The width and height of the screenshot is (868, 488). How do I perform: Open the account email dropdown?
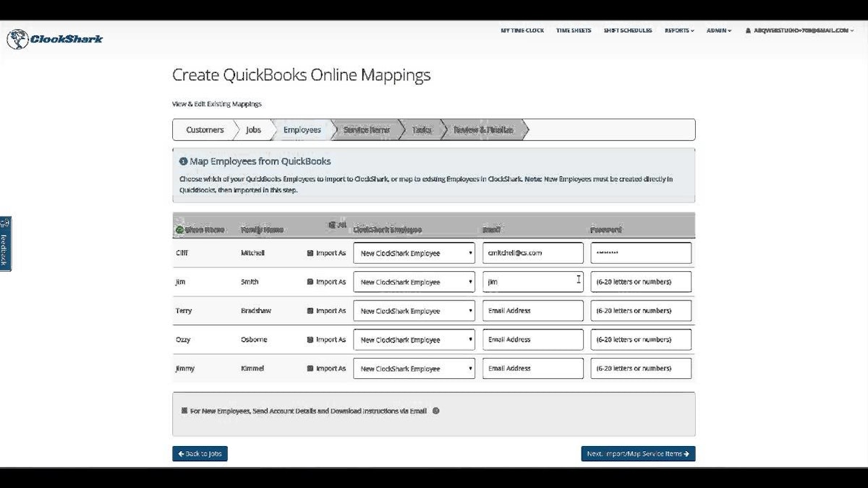803,30
